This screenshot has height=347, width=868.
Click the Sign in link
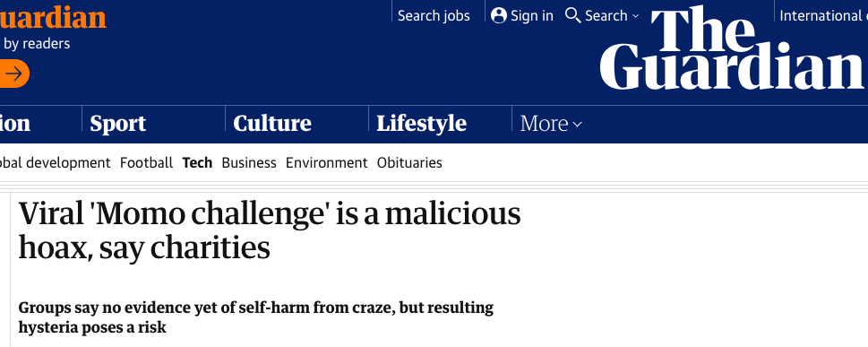(x=531, y=15)
